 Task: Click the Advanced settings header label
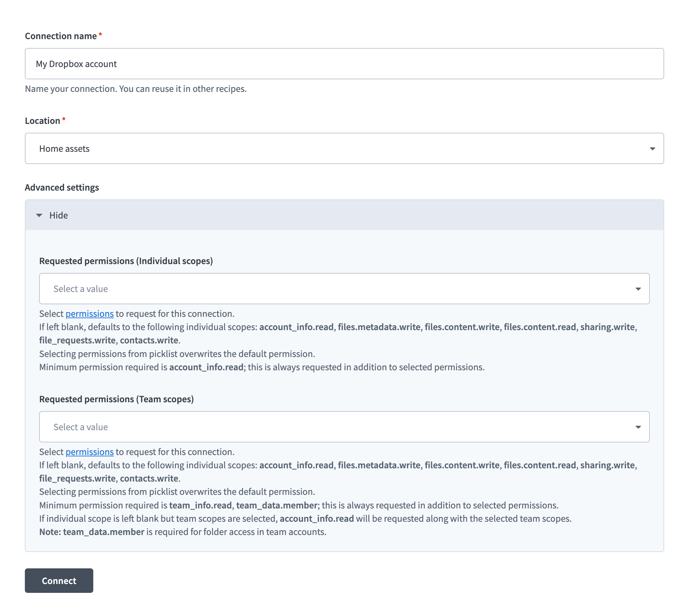pos(62,187)
